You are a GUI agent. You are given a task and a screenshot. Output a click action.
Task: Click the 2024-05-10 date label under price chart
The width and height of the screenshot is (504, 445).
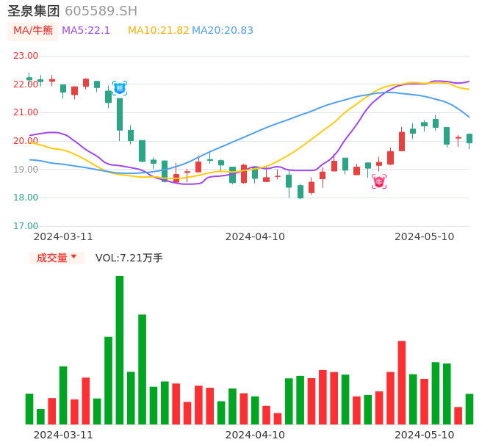[425, 236]
